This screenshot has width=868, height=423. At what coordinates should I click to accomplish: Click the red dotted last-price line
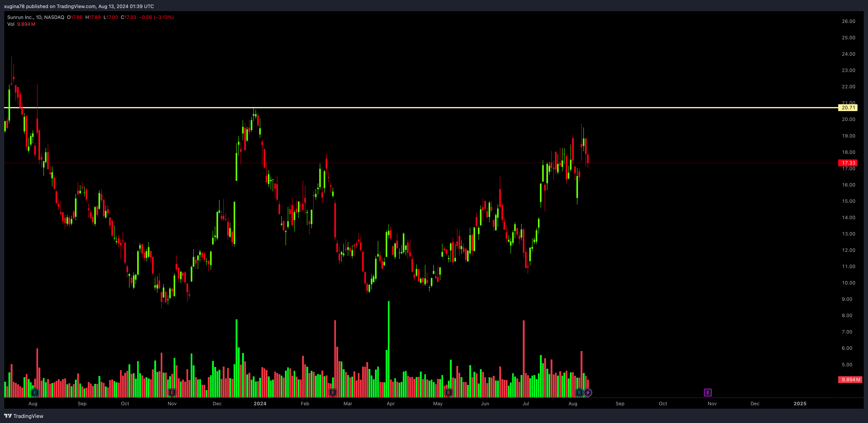[x=421, y=163]
